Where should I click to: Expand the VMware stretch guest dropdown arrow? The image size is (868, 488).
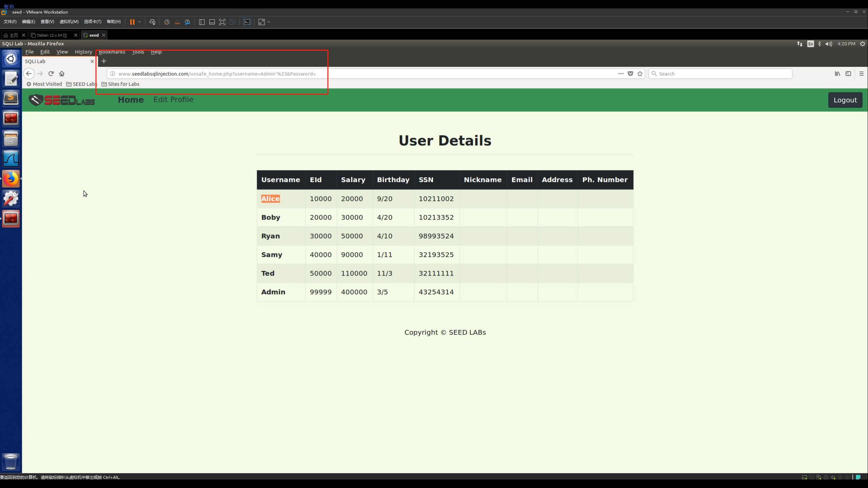pyautogui.click(x=269, y=22)
